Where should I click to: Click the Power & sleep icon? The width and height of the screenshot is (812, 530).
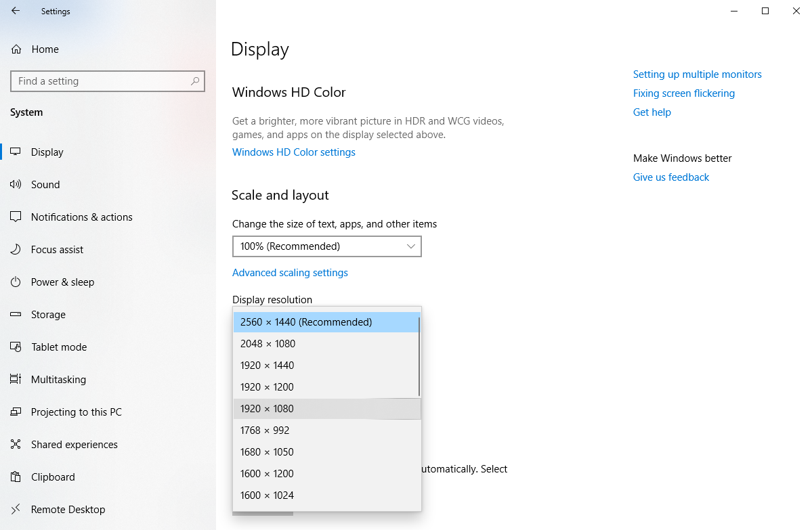pos(16,282)
